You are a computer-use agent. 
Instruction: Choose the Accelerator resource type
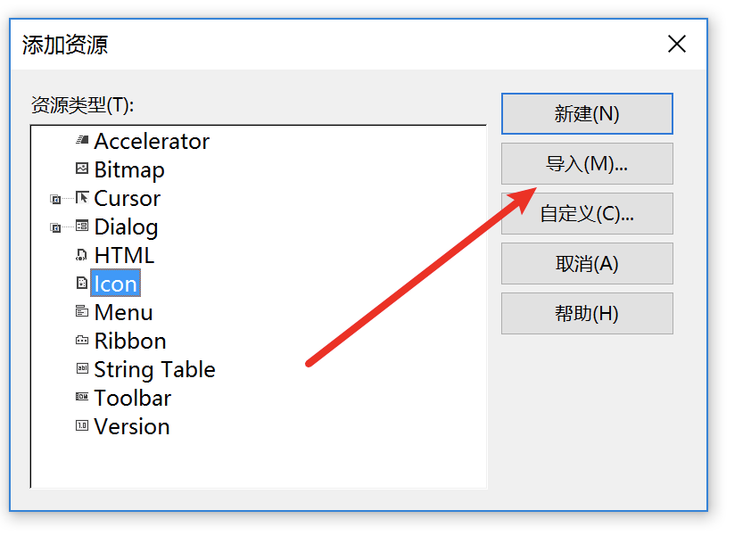coord(152,141)
